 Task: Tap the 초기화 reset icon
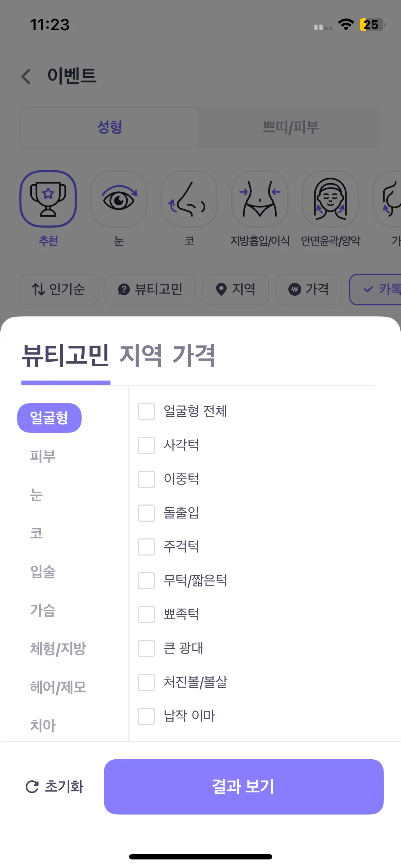coord(32,787)
